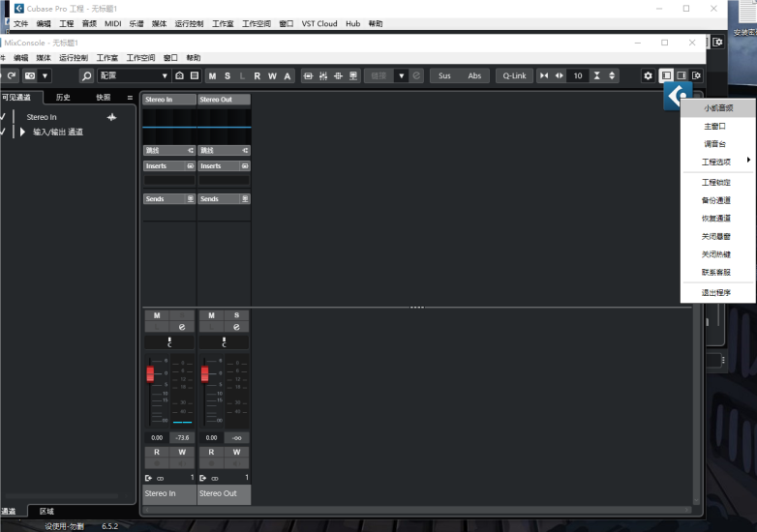Click the widen channel width arrows icon

560,75
